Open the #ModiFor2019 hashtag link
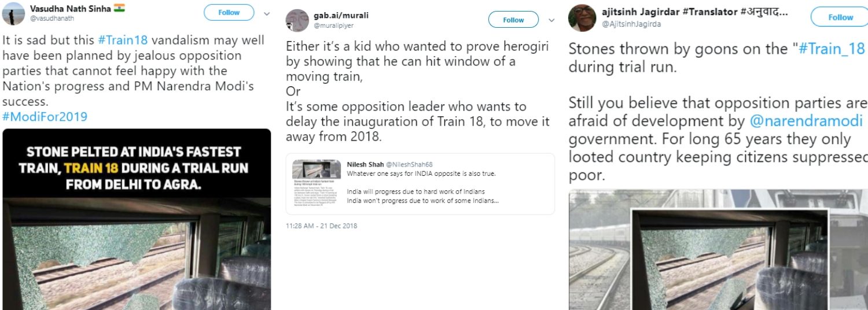 (45, 117)
